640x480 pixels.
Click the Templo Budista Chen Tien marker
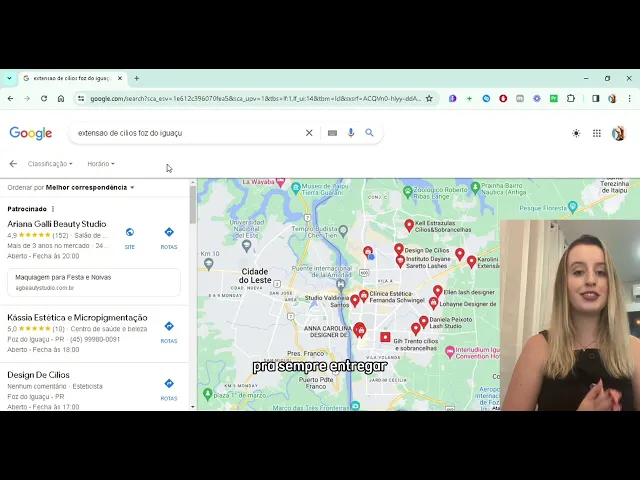tap(343, 231)
